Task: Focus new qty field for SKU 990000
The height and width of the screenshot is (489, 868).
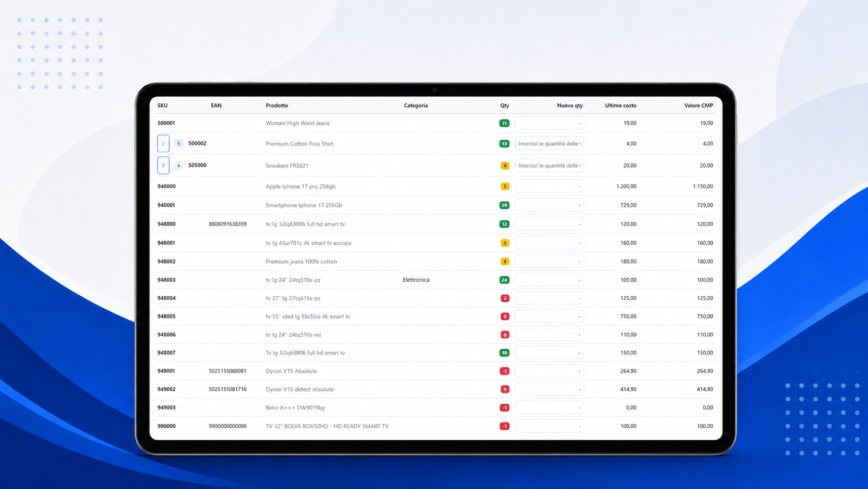Action: tap(549, 426)
